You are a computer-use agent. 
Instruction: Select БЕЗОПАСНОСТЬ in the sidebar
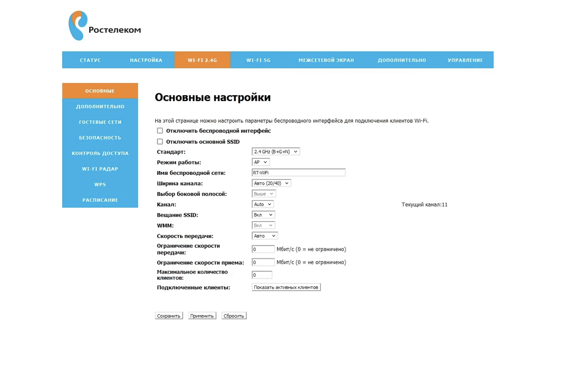tap(100, 138)
